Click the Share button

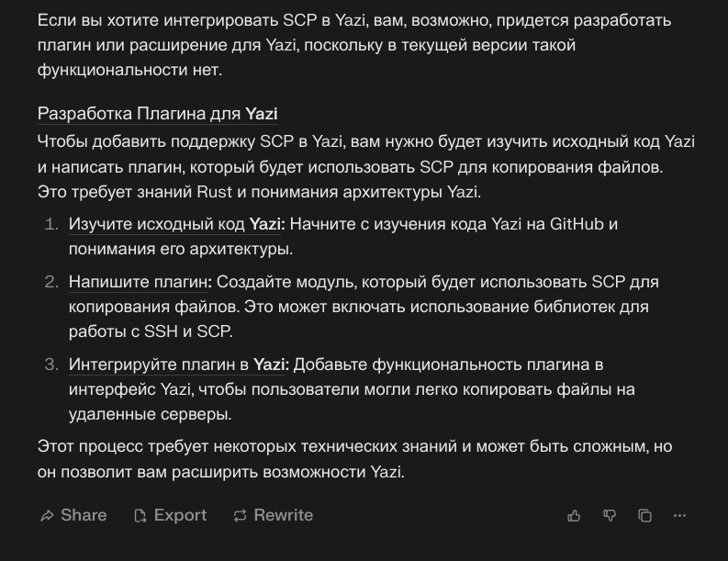pyautogui.click(x=73, y=515)
